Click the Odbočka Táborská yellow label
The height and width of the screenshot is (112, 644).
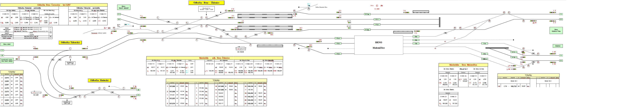70,43
